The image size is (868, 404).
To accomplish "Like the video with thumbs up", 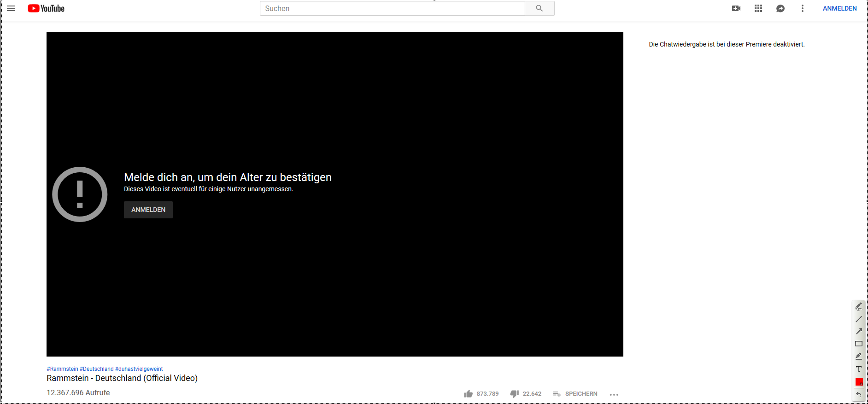I will click(469, 394).
